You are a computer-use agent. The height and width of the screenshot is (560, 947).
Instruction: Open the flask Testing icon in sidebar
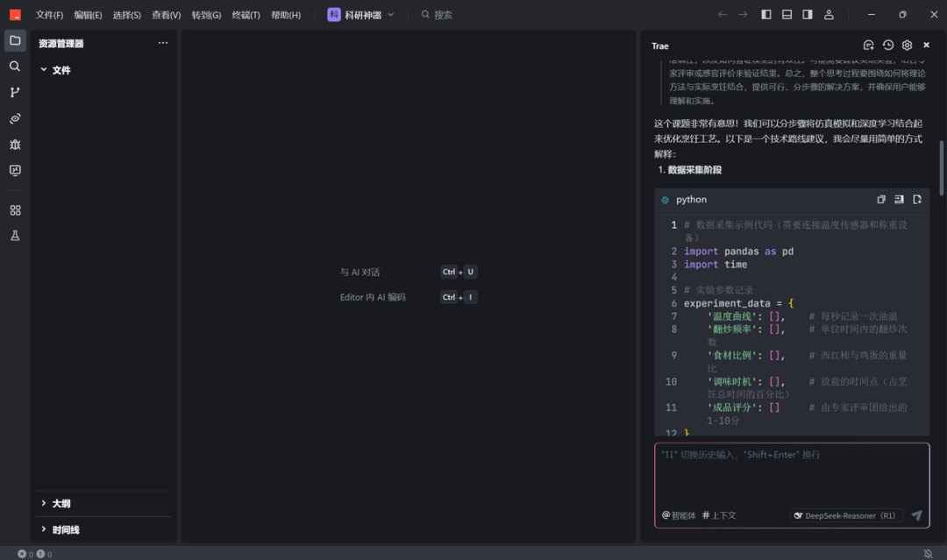pyautogui.click(x=15, y=236)
